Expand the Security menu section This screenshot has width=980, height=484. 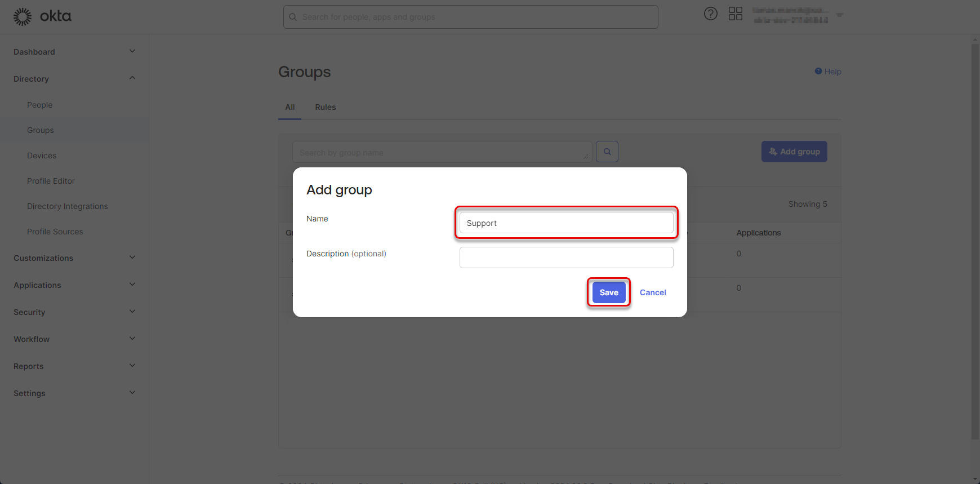132,312
